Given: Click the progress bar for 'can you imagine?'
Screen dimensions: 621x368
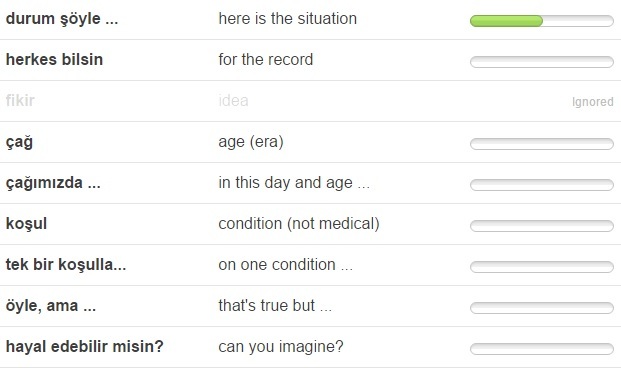Looking at the screenshot, I should [x=541, y=349].
